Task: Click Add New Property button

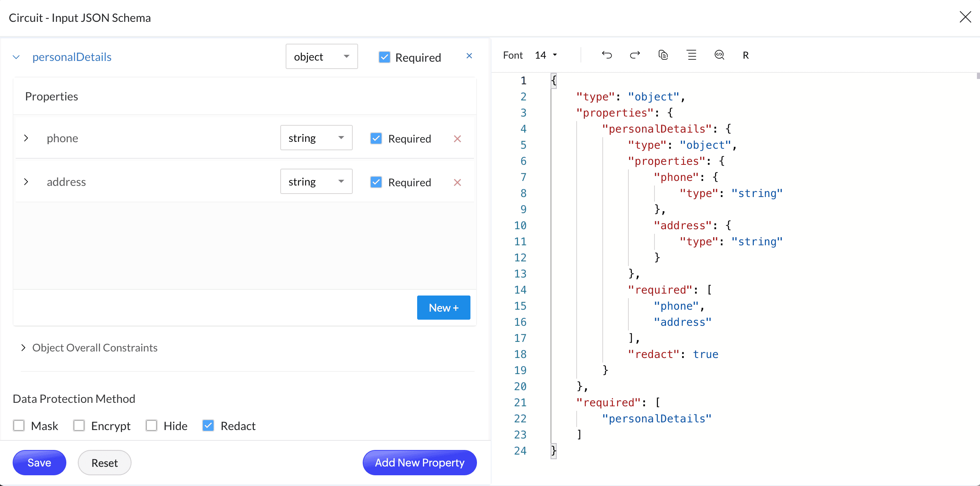Action: [419, 463]
